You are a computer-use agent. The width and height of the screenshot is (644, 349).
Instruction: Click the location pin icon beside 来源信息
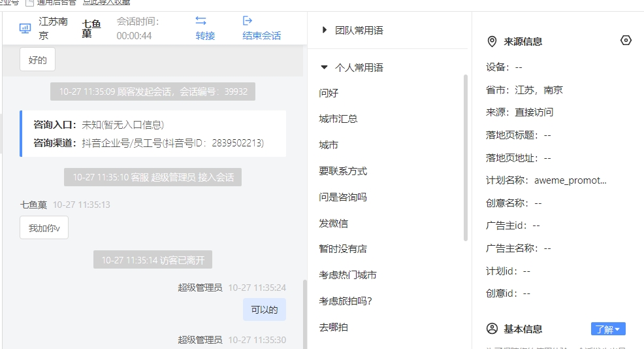click(x=492, y=42)
